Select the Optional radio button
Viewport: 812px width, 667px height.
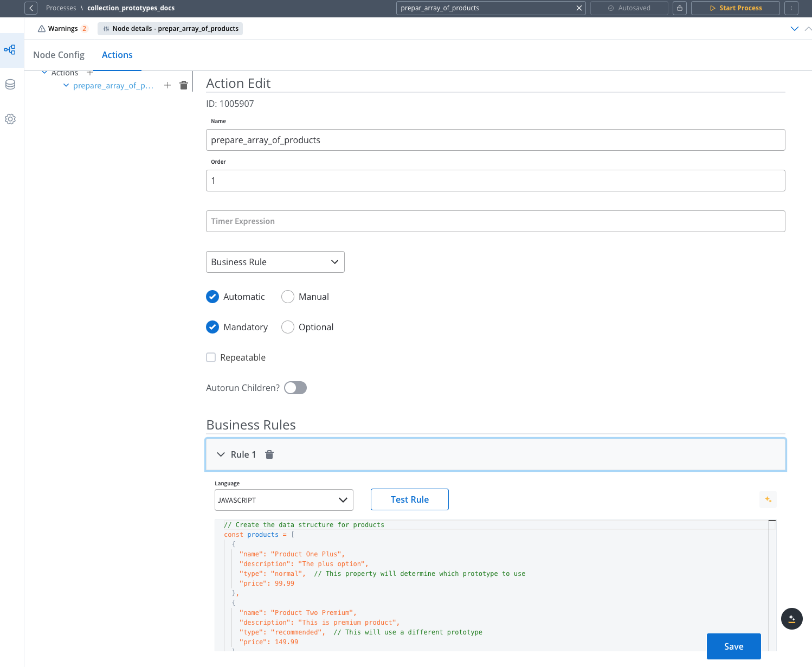pos(288,327)
